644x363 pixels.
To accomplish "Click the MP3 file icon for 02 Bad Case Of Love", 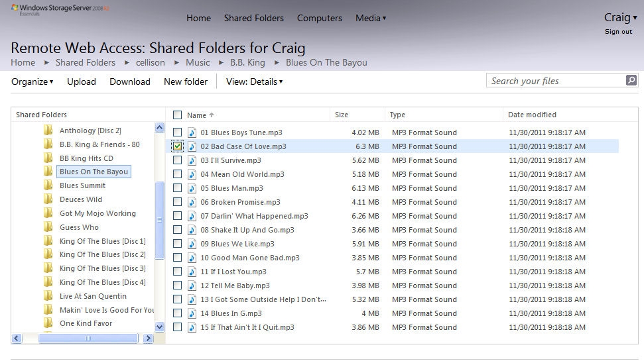I will [x=192, y=146].
